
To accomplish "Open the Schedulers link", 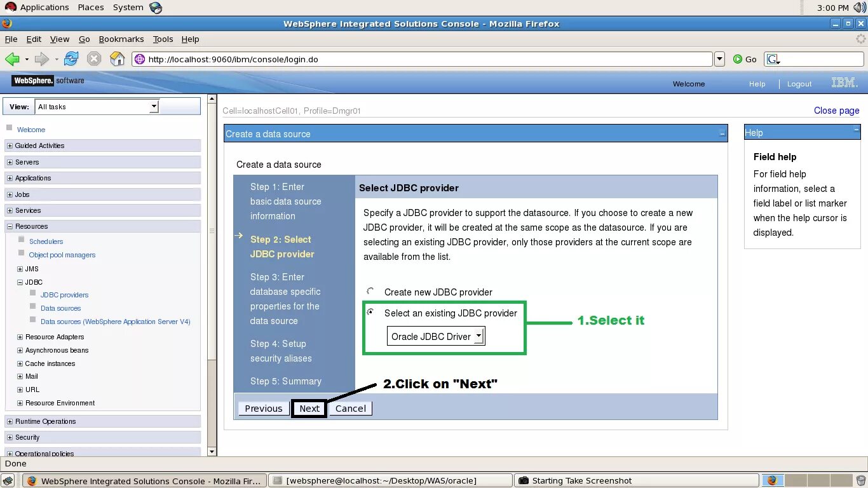I will point(46,241).
